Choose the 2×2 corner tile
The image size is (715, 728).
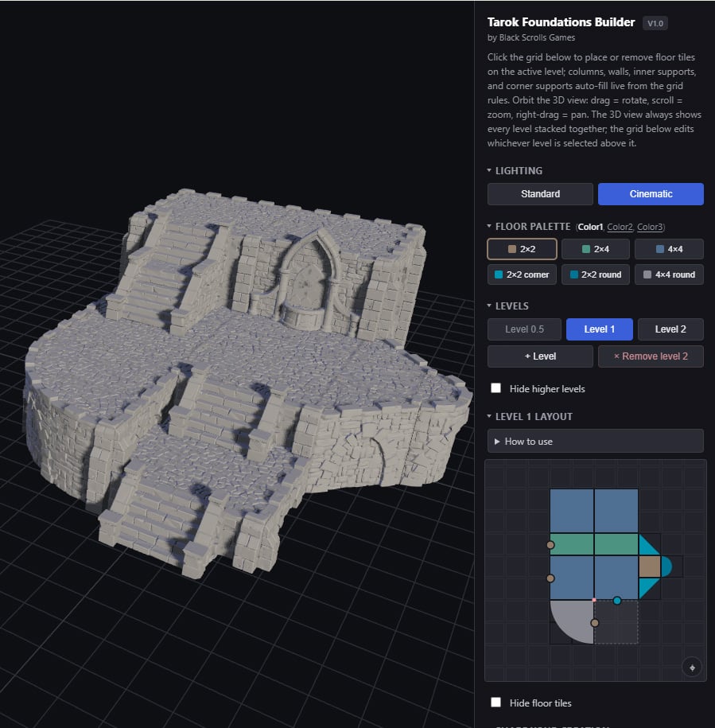click(522, 274)
